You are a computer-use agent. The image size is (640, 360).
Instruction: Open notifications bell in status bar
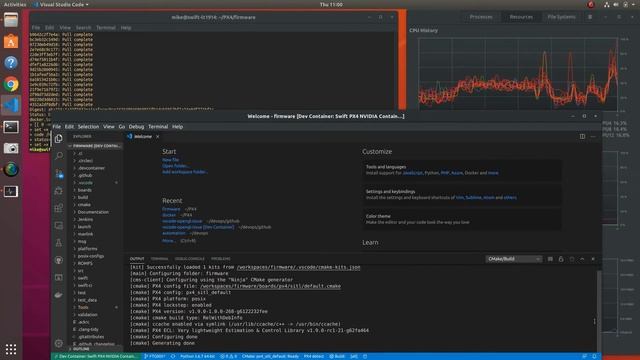594,356
